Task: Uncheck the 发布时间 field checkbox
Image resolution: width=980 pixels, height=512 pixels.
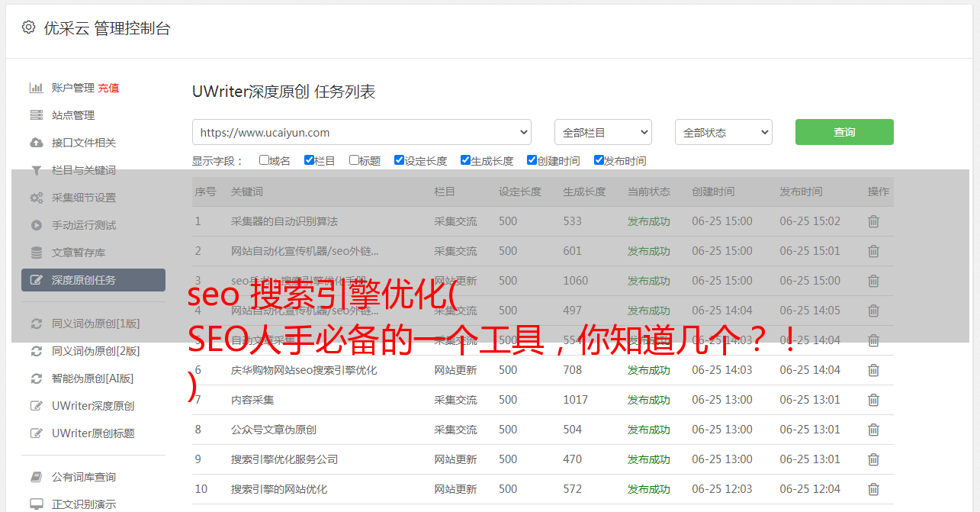Action: (x=599, y=160)
